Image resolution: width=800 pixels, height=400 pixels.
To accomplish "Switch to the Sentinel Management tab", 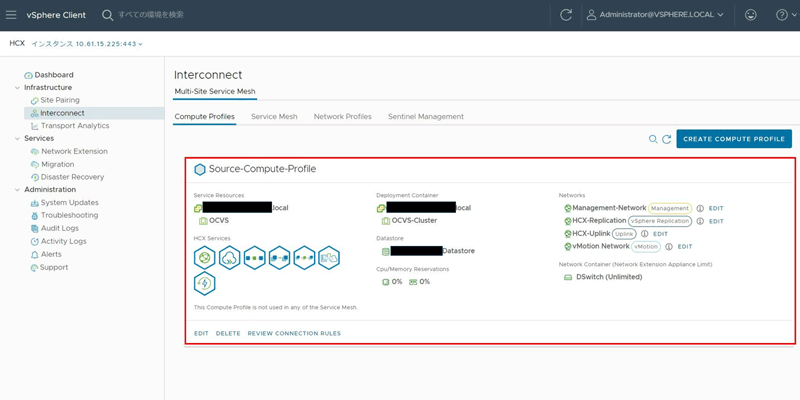I will click(x=426, y=116).
